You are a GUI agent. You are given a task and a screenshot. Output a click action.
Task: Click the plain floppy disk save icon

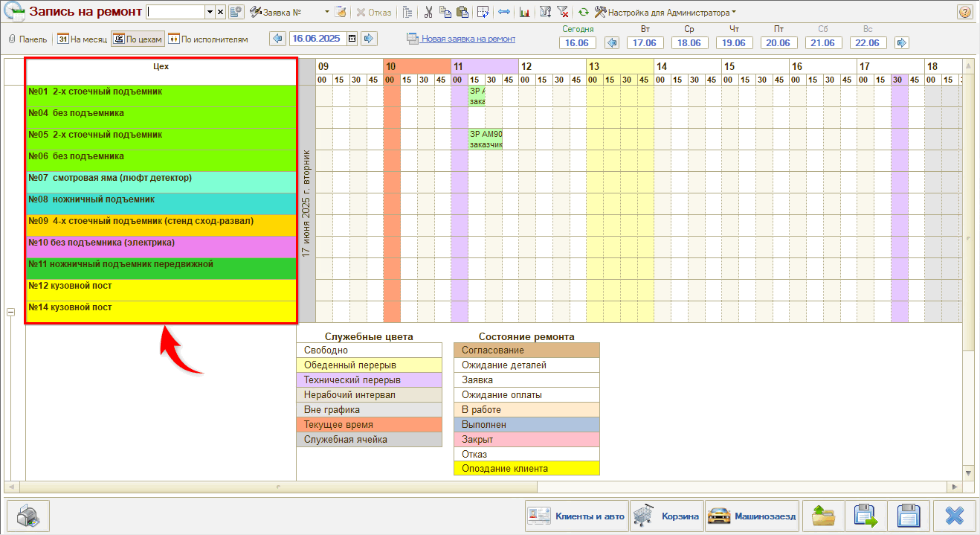point(910,515)
